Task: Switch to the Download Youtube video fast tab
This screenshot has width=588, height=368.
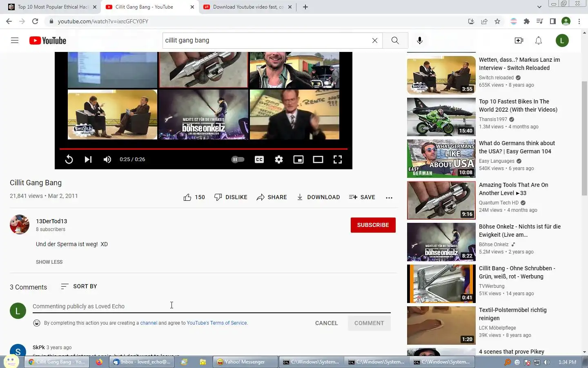Action: coord(248,7)
